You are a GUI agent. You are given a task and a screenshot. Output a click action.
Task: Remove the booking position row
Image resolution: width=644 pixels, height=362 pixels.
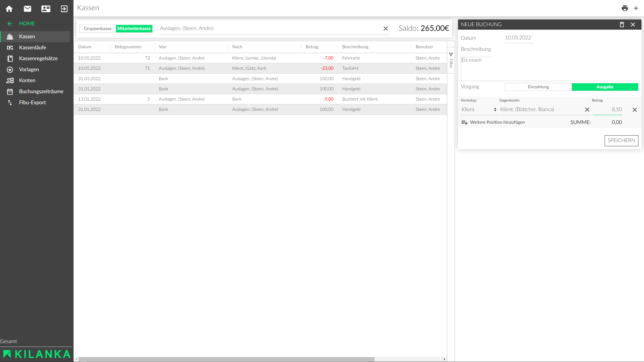click(634, 110)
